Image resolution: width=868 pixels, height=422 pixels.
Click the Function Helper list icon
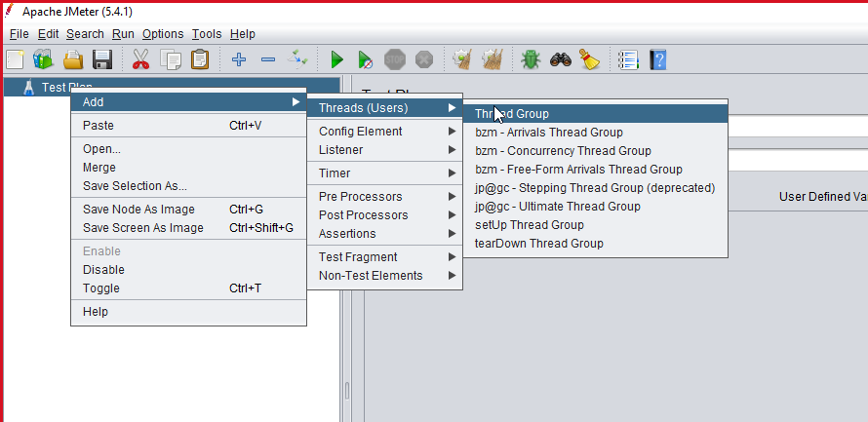click(629, 59)
